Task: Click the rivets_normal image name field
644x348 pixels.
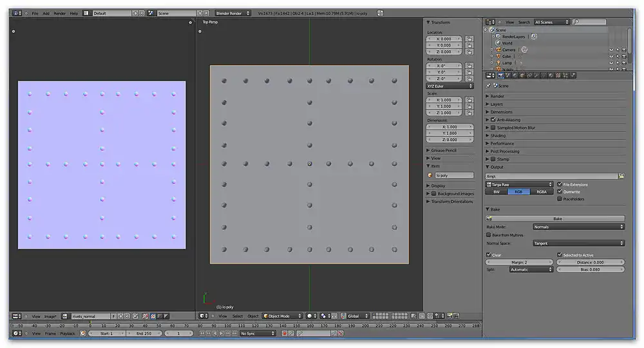Action: 90,316
